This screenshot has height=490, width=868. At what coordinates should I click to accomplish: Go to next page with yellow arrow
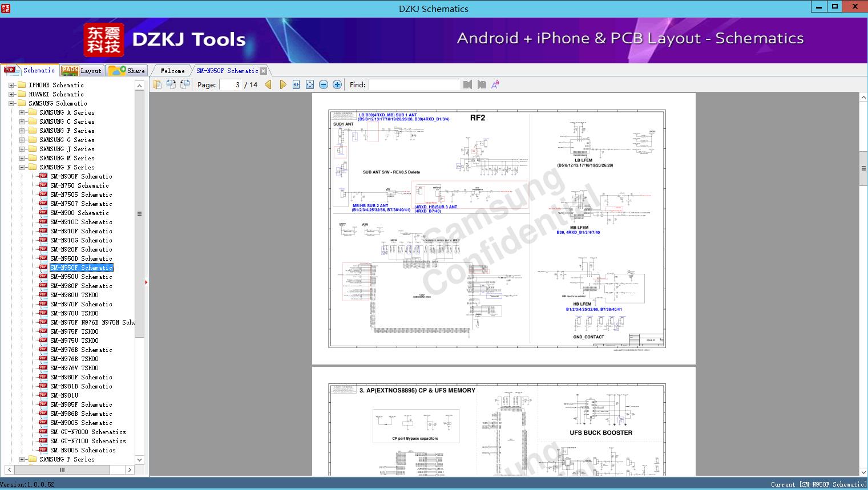(x=283, y=84)
